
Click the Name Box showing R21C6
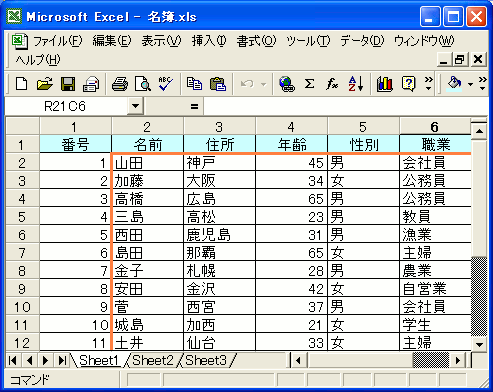(66, 106)
